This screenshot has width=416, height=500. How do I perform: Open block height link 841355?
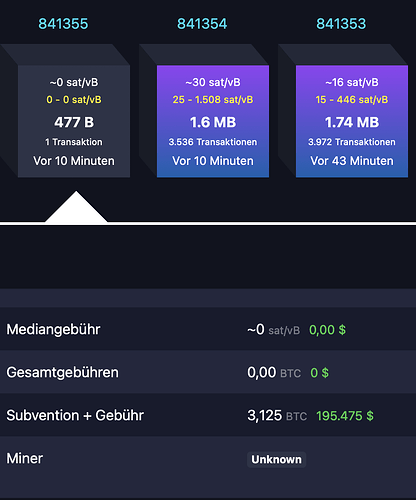coord(63,24)
